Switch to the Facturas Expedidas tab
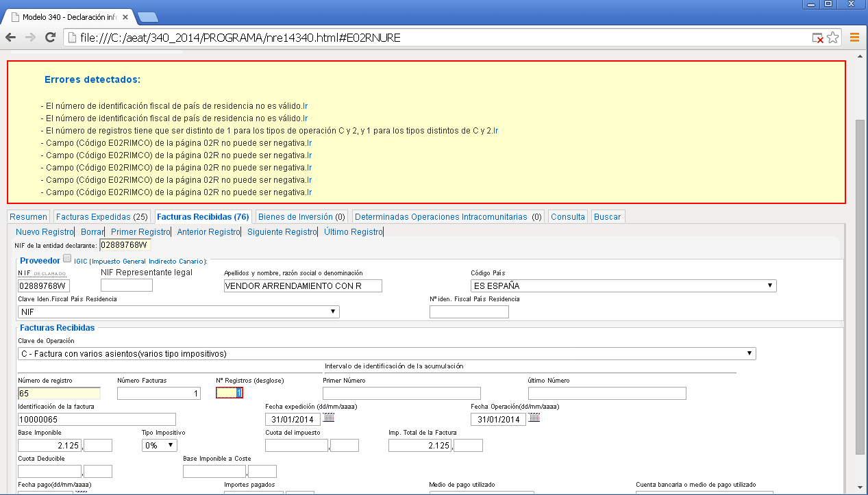 [101, 216]
